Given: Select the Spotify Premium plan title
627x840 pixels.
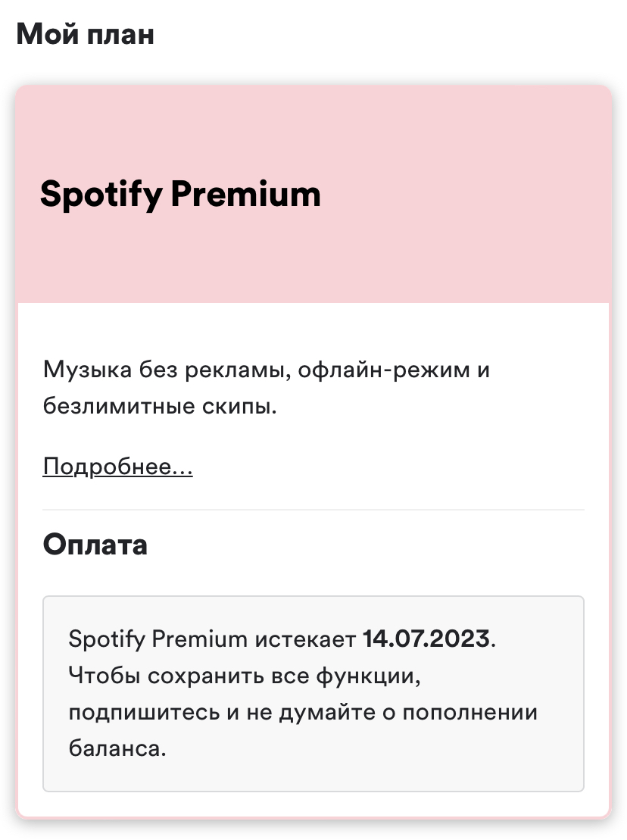Looking at the screenshot, I should (x=180, y=194).
